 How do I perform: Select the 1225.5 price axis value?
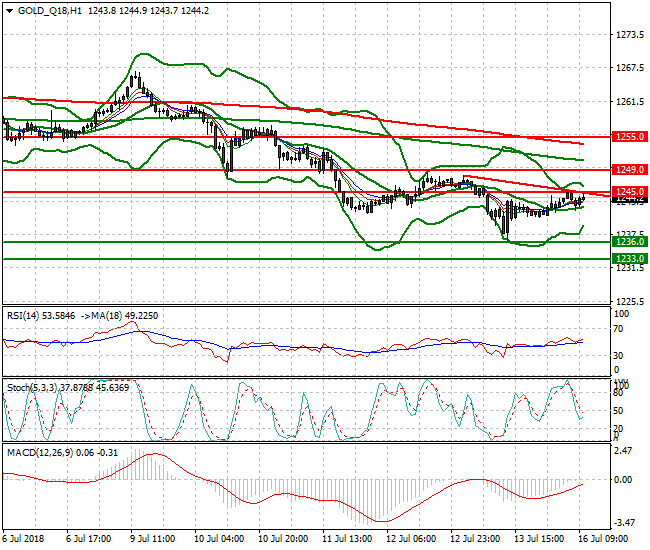click(630, 301)
